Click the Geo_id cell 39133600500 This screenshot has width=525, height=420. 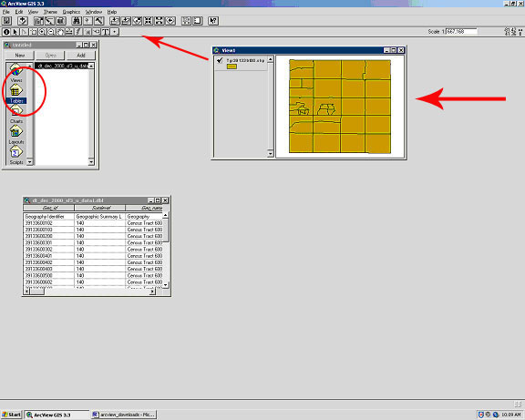[48, 275]
